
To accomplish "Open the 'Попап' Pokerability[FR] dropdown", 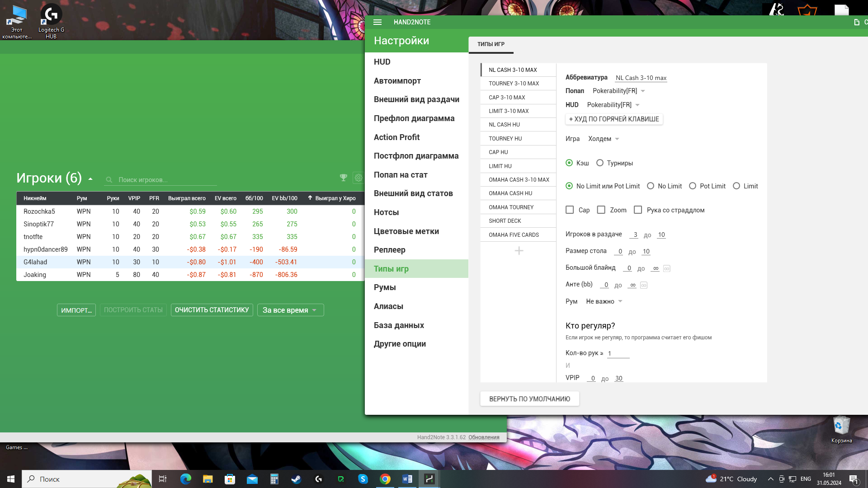I will pos(618,91).
